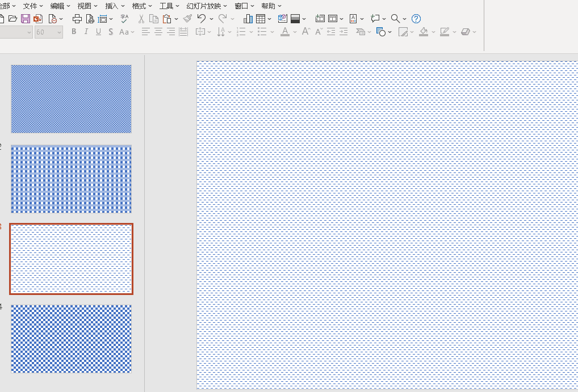Toggle Bold formatting
Image resolution: width=578 pixels, height=392 pixels.
pyautogui.click(x=74, y=32)
